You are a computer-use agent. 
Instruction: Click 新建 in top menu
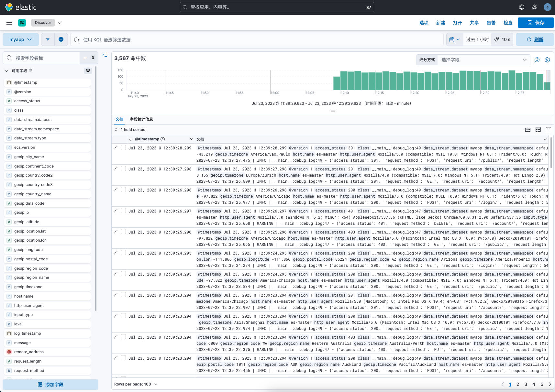pyautogui.click(x=441, y=23)
